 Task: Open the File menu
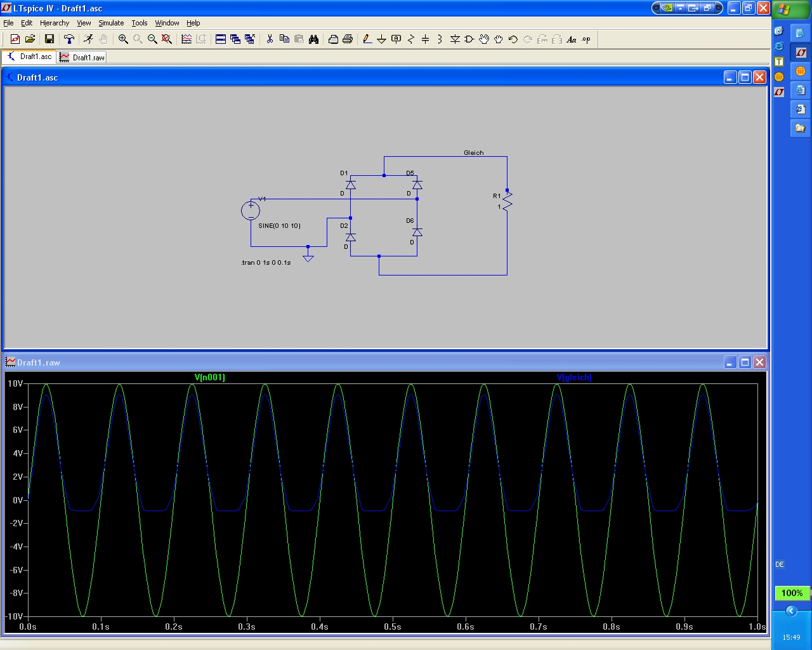(8, 23)
